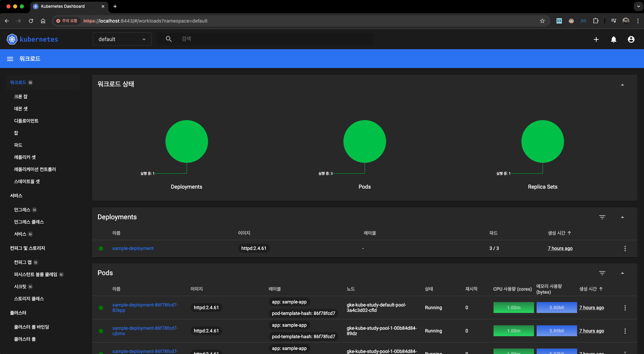Click the 검색 search field
The width and height of the screenshot is (644, 354).
[276, 39]
